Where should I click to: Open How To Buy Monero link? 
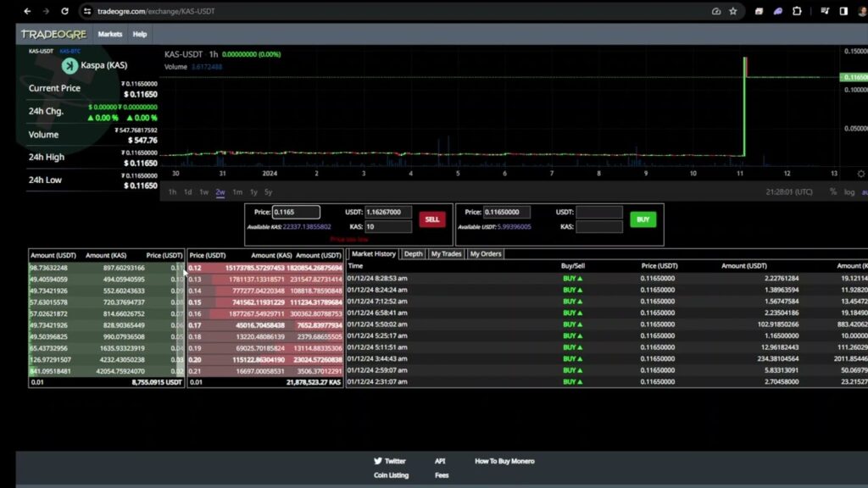(504, 461)
